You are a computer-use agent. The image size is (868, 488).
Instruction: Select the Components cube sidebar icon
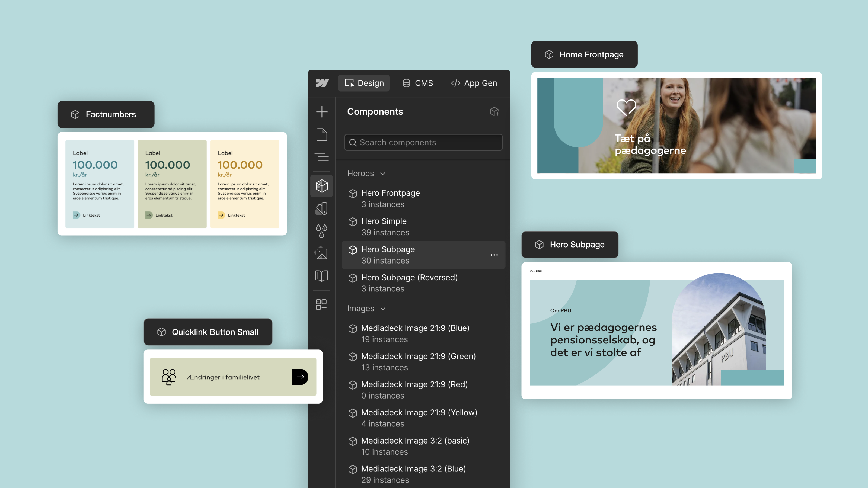(322, 186)
